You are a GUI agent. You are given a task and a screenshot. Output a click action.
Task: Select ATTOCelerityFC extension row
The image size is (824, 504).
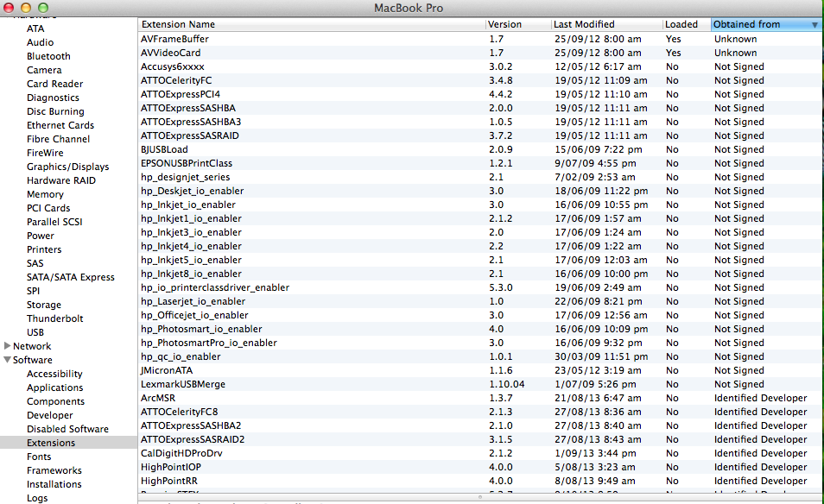pos(480,80)
